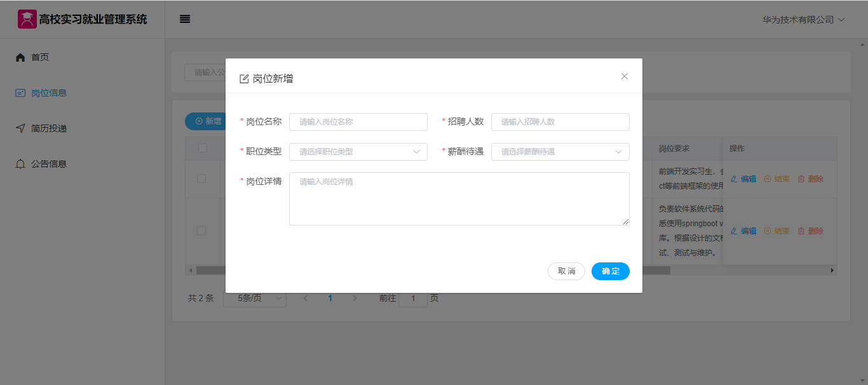Toggle the header select-all checkbox
Screen dimensions: 868x385
pos(203,149)
